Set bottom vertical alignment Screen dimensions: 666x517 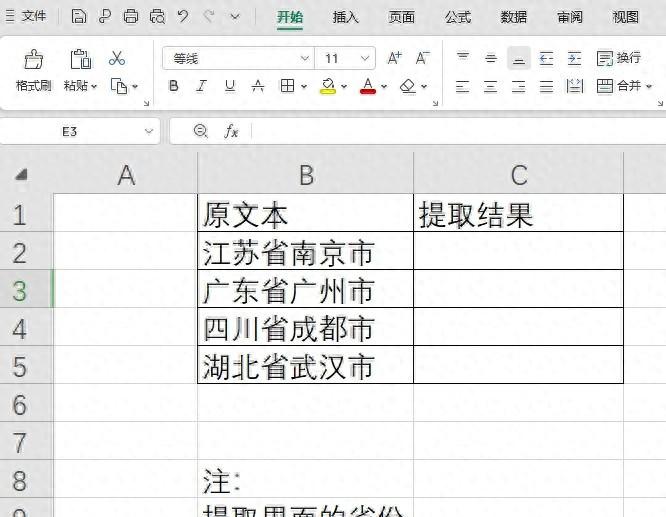click(519, 58)
